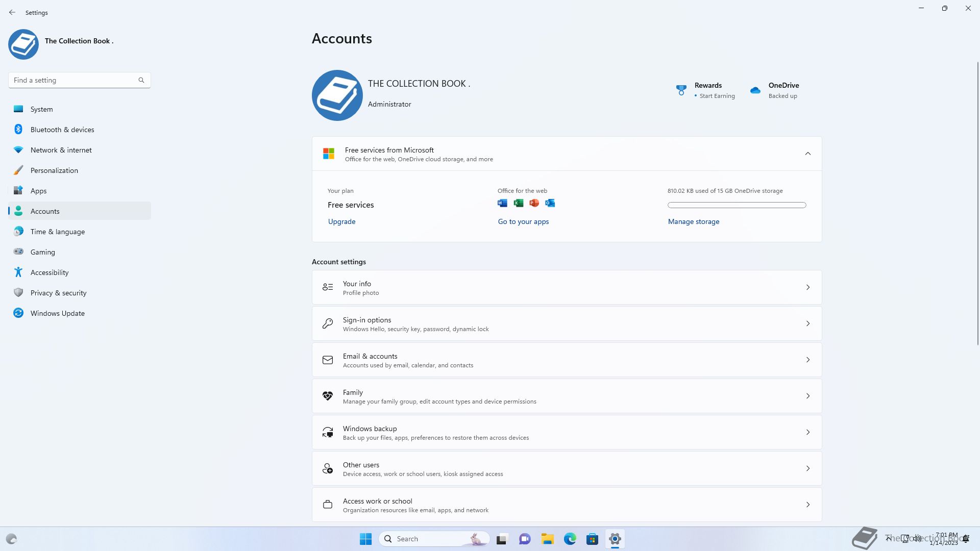Open File Explorer on taskbar
This screenshot has width=980, height=551.
pyautogui.click(x=547, y=539)
